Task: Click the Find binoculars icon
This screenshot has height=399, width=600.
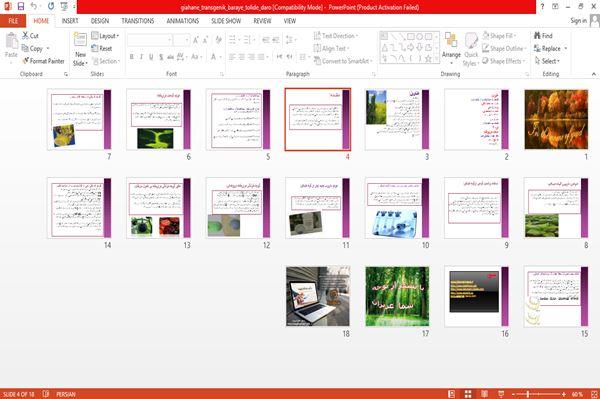Action: (x=538, y=36)
